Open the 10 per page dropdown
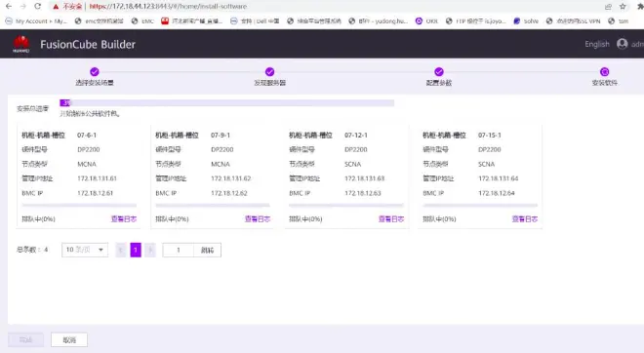The height and width of the screenshot is (353, 644). [x=85, y=250]
